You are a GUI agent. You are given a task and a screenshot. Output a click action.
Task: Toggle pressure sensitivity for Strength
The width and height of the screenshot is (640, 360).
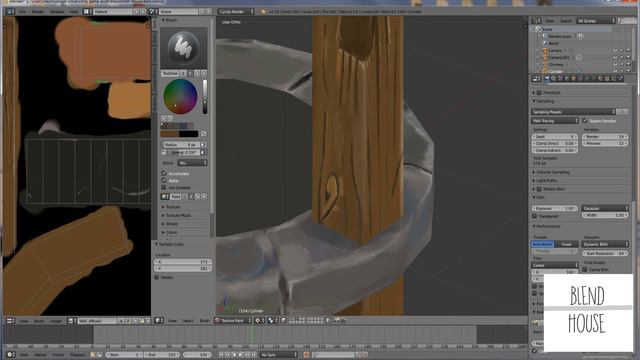[x=203, y=152]
